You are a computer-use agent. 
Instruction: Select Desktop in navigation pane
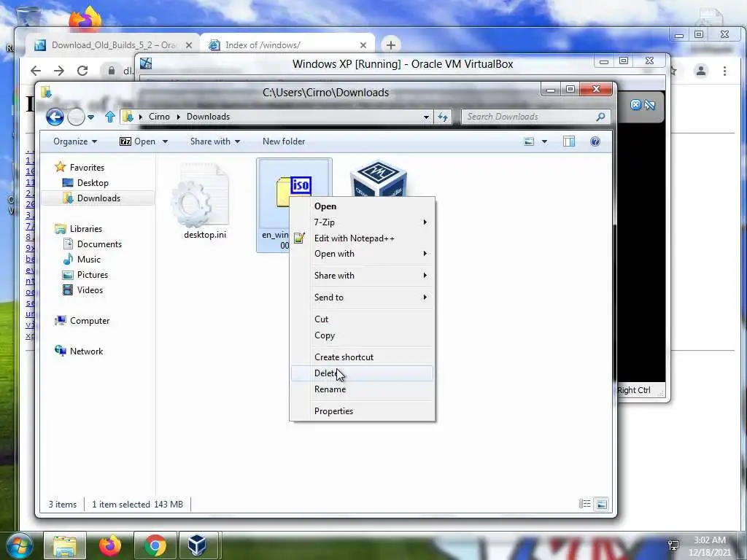click(85, 183)
